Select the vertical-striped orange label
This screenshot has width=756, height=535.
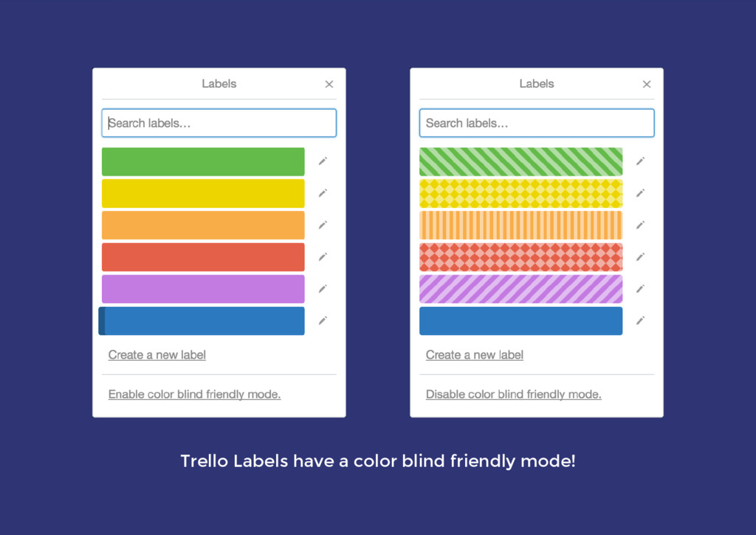point(520,225)
